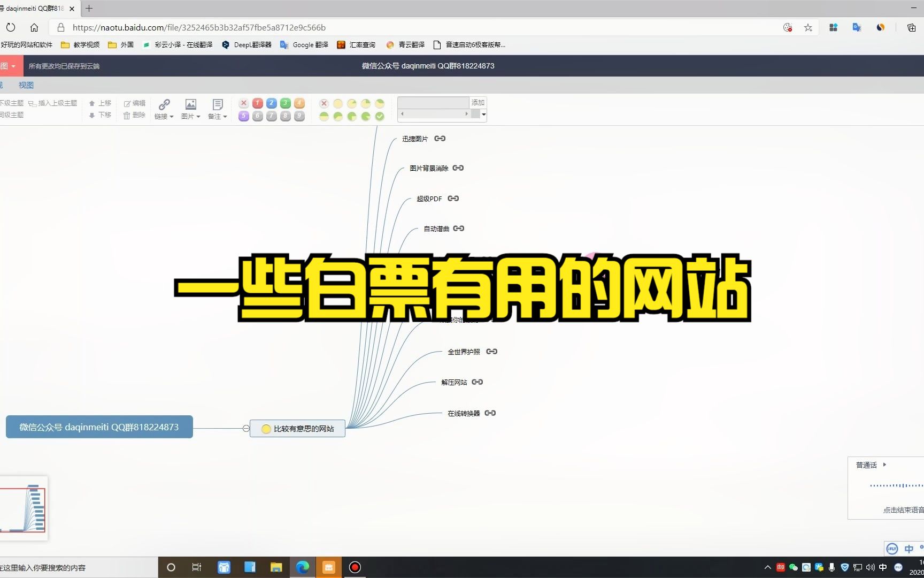Image resolution: width=924 pixels, height=578 pixels.
Task: Set priority 6 gray badge
Action: point(258,116)
